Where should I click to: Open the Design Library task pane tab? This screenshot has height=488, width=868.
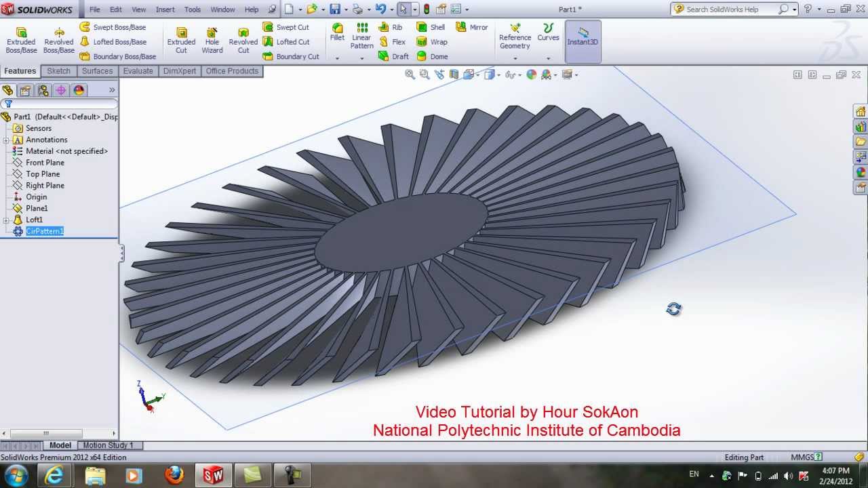click(861, 127)
